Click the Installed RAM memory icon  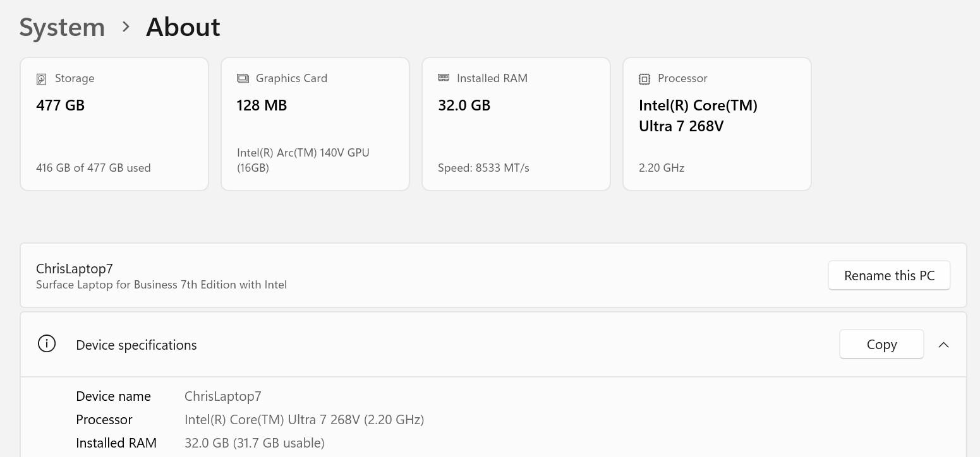click(x=444, y=78)
